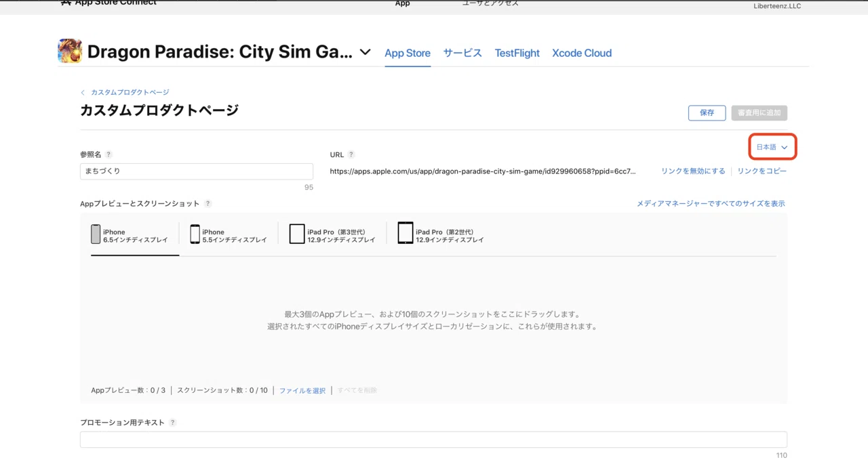Switch to the サービス tab

pyautogui.click(x=462, y=53)
